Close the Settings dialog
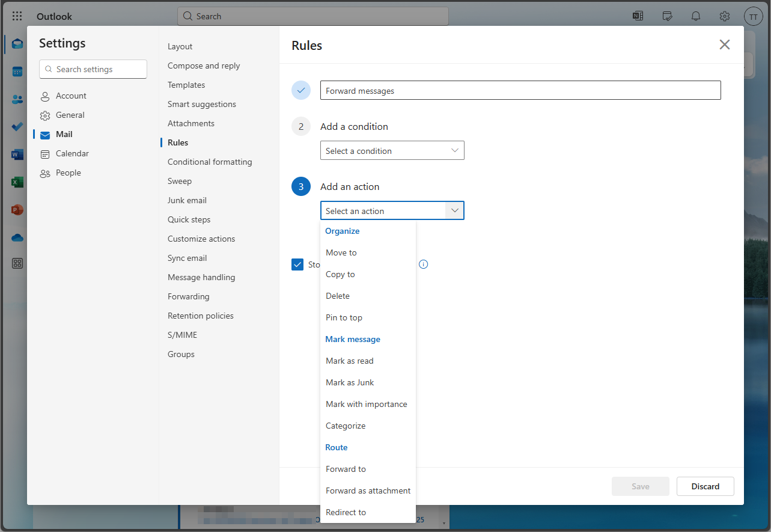The height and width of the screenshot is (532, 771). [725, 44]
